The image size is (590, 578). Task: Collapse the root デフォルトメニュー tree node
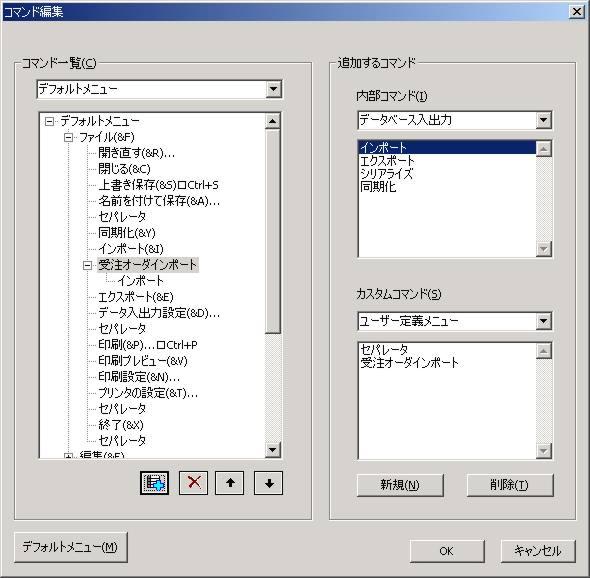point(49,121)
